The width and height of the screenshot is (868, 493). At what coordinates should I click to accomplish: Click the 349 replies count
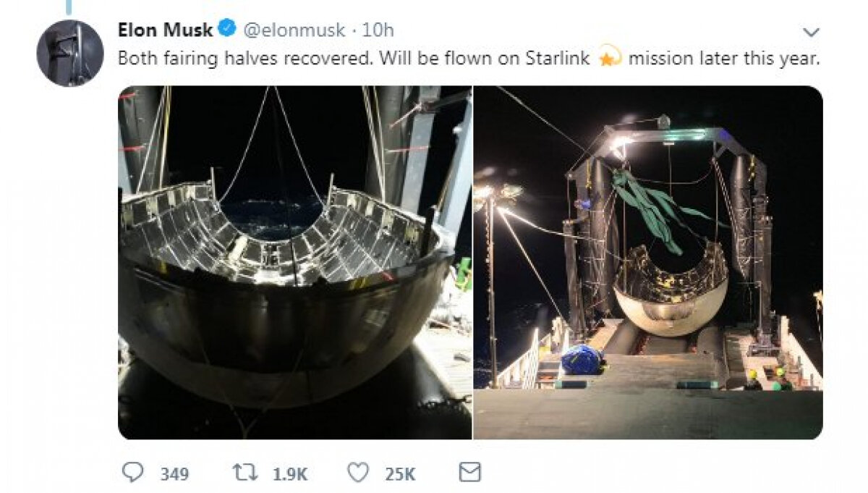pos(174,474)
